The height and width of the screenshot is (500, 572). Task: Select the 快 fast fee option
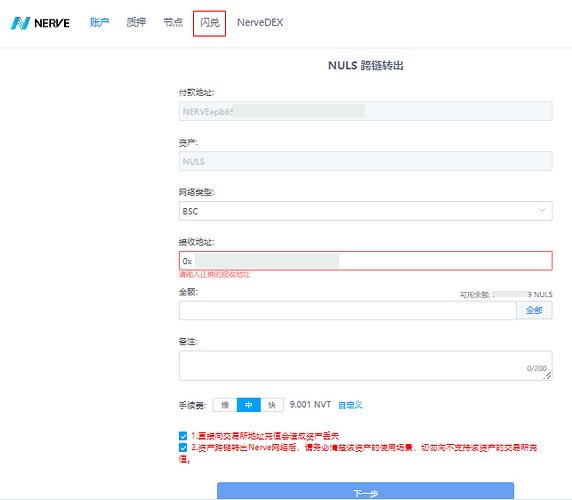272,405
